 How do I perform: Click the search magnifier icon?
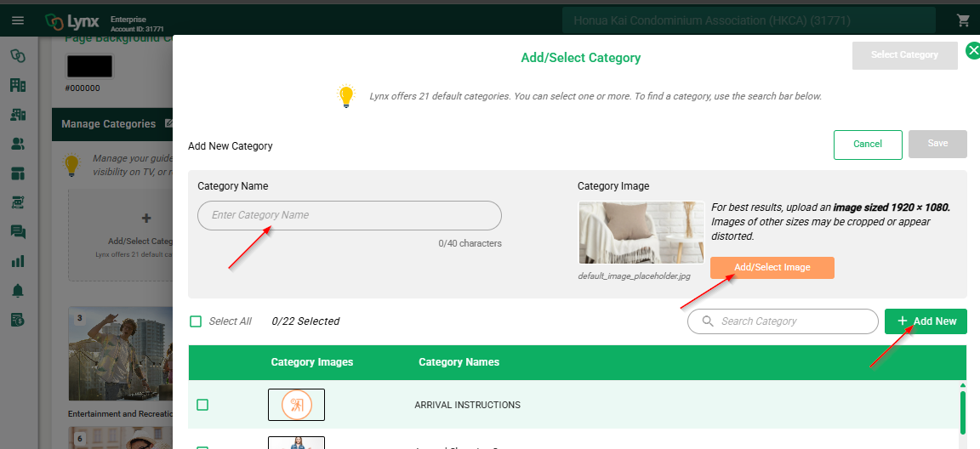point(708,321)
